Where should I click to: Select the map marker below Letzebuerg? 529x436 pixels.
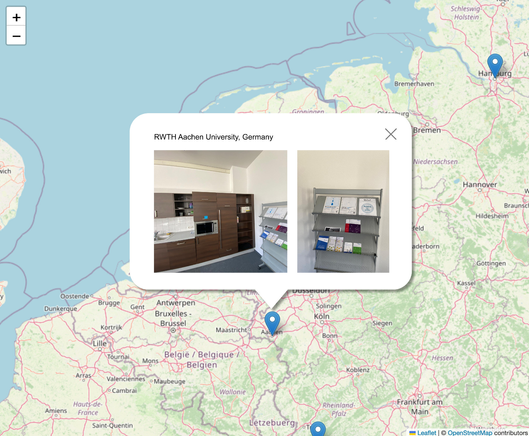(318, 429)
